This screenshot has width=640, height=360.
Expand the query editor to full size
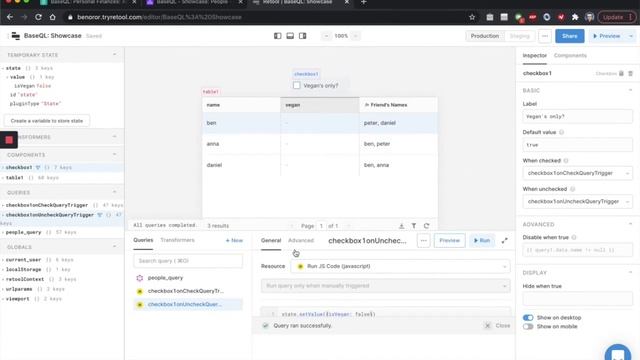point(505,240)
